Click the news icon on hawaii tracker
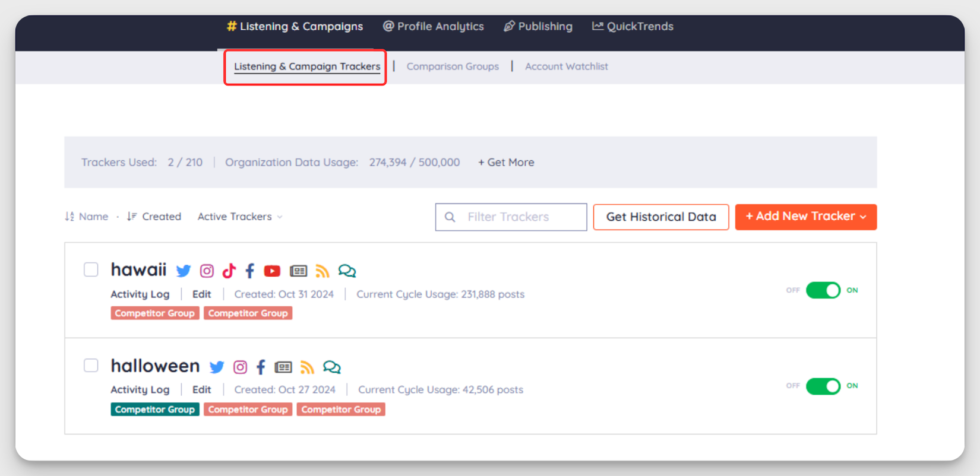Screen dimensions: 980x476 click(298, 271)
